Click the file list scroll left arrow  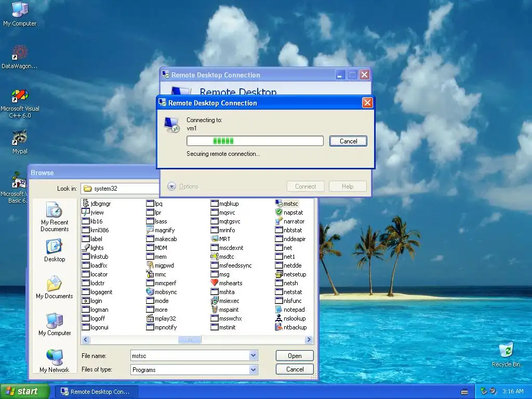tap(86, 340)
